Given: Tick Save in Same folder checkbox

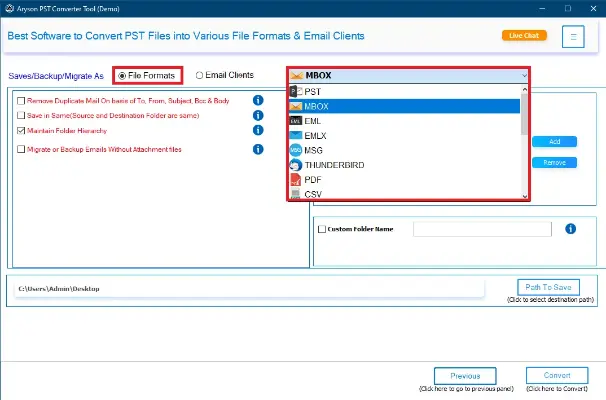Looking at the screenshot, I should point(21,115).
